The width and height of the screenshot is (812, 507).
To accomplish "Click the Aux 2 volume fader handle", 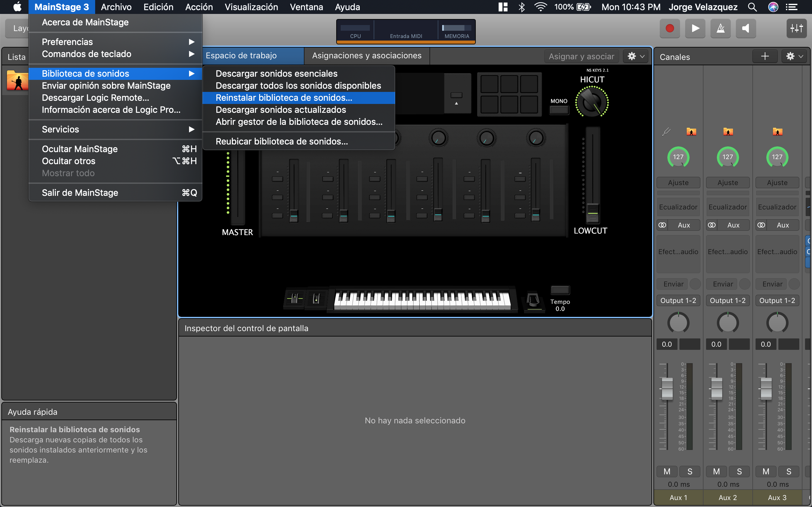I will 717,388.
